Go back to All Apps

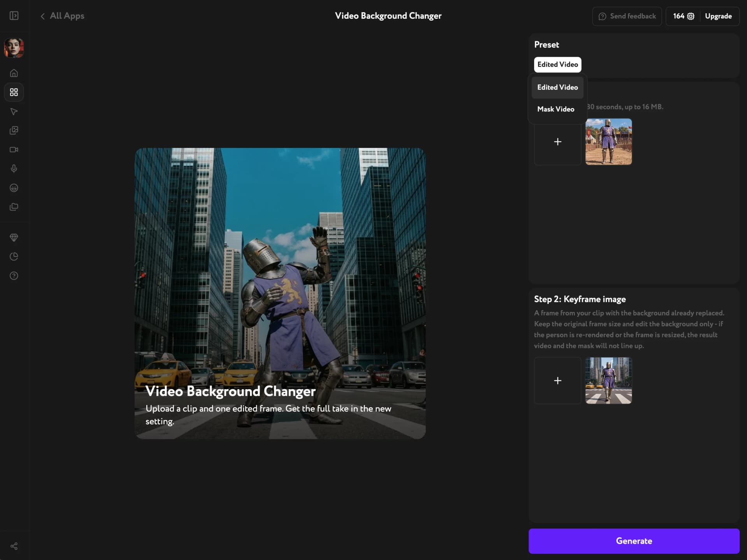coord(62,16)
